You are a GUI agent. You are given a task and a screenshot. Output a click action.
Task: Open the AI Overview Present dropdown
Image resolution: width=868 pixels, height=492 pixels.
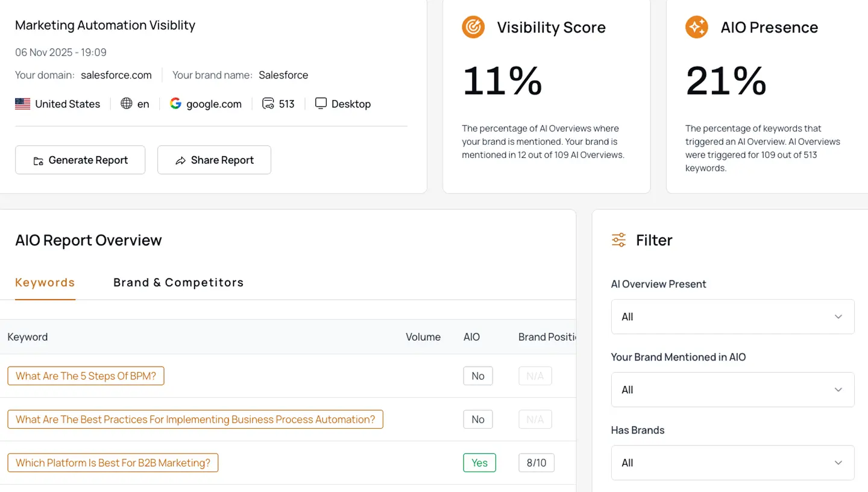click(732, 317)
